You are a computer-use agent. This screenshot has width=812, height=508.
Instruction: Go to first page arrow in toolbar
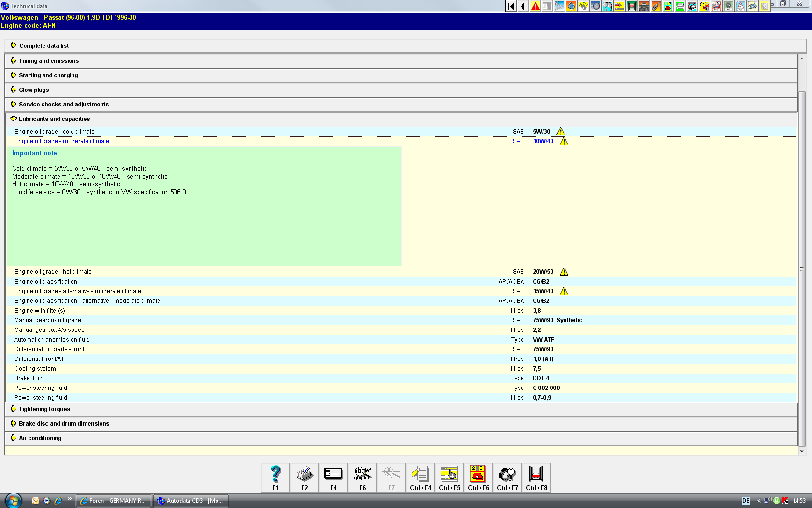pos(511,6)
